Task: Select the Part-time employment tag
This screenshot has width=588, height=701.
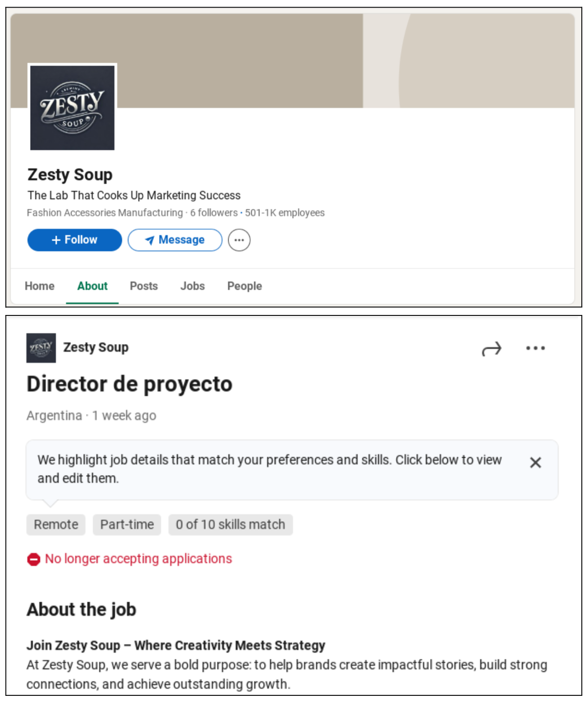Action: 126,524
